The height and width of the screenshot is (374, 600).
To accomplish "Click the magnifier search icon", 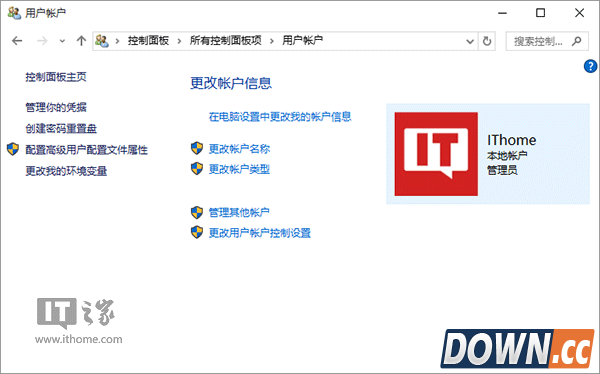I will (x=577, y=41).
